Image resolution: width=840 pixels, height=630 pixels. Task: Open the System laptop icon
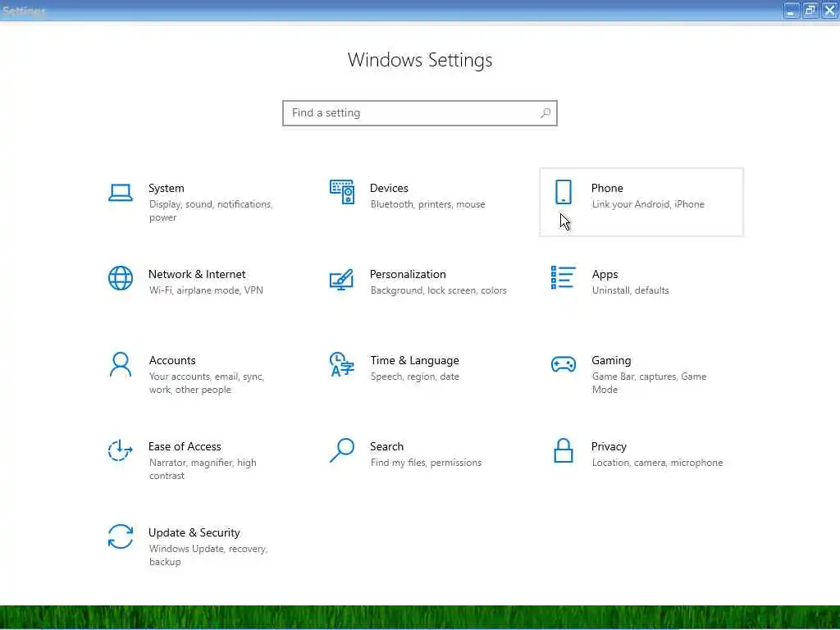(x=120, y=193)
